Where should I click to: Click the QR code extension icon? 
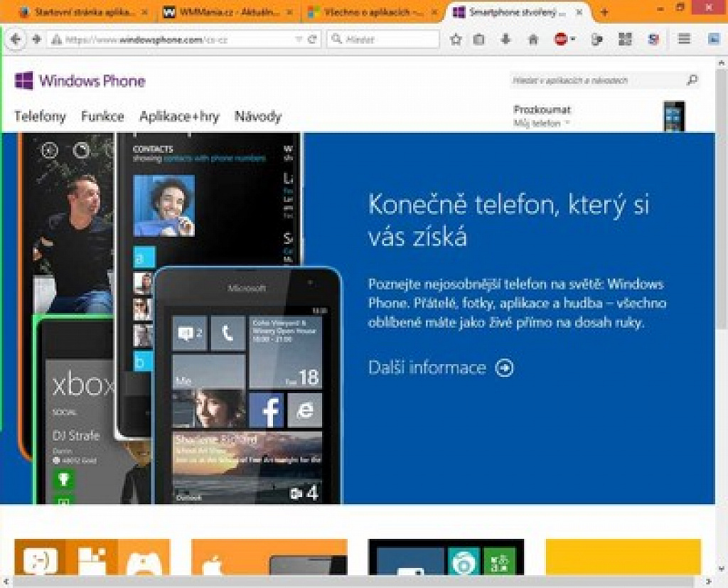(x=625, y=40)
